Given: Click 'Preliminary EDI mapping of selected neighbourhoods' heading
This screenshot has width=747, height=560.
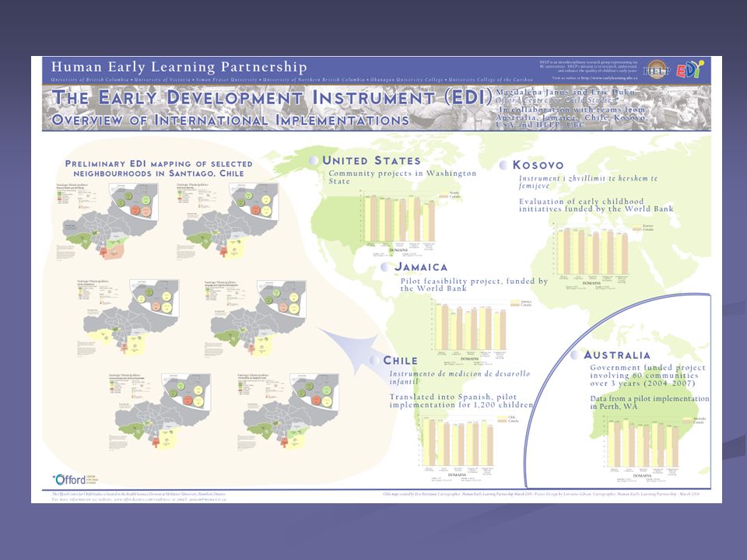Looking at the screenshot, I should (x=159, y=169).
